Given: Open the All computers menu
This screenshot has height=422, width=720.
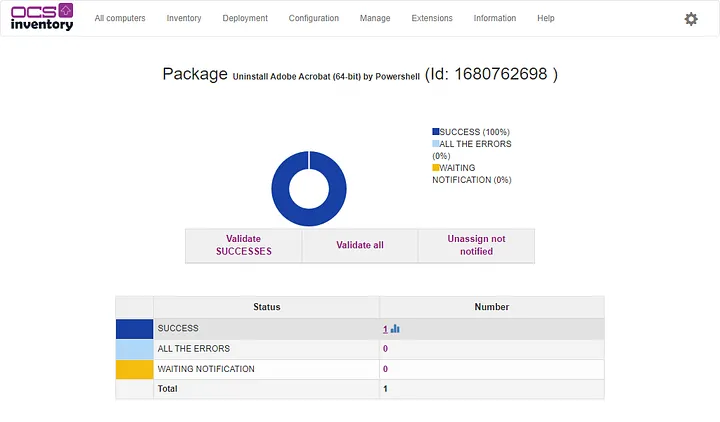Looking at the screenshot, I should tap(120, 18).
